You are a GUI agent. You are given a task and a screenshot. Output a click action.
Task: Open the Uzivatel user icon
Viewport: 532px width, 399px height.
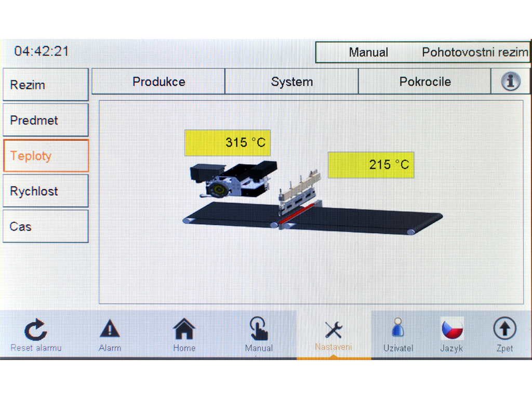[398, 329]
